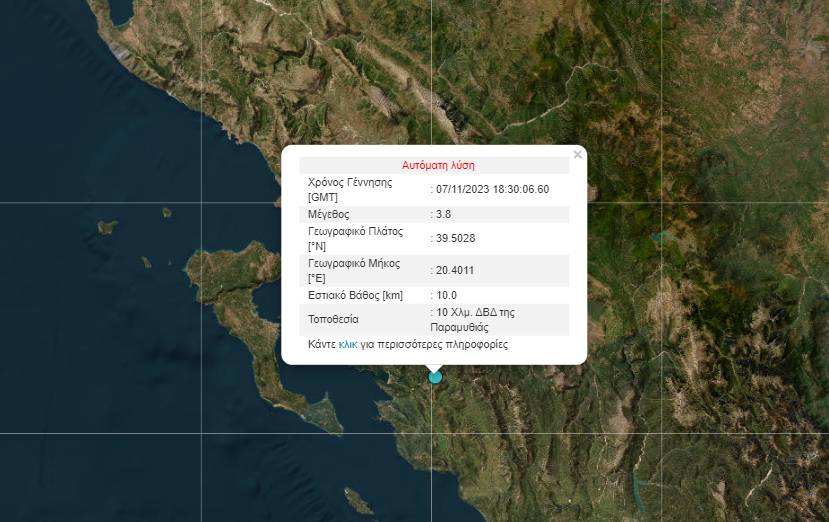Click the popup's pointer tip above the marker

[434, 368]
